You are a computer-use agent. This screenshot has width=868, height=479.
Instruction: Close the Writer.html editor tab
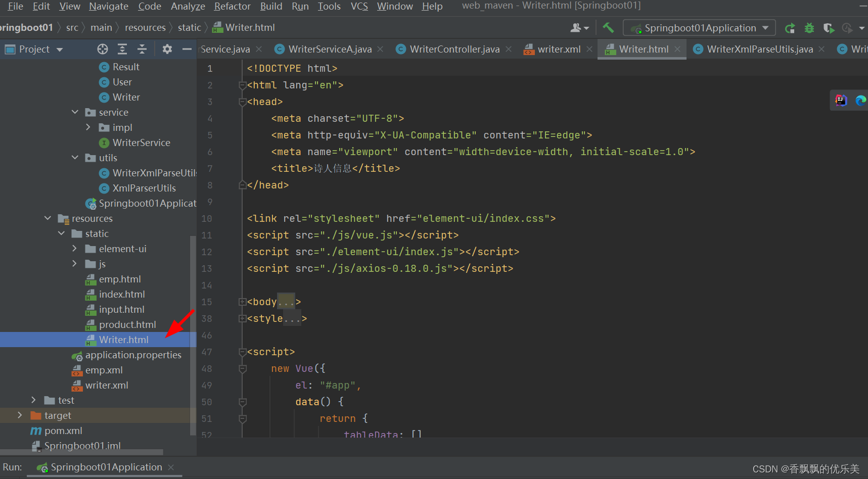(x=677, y=49)
